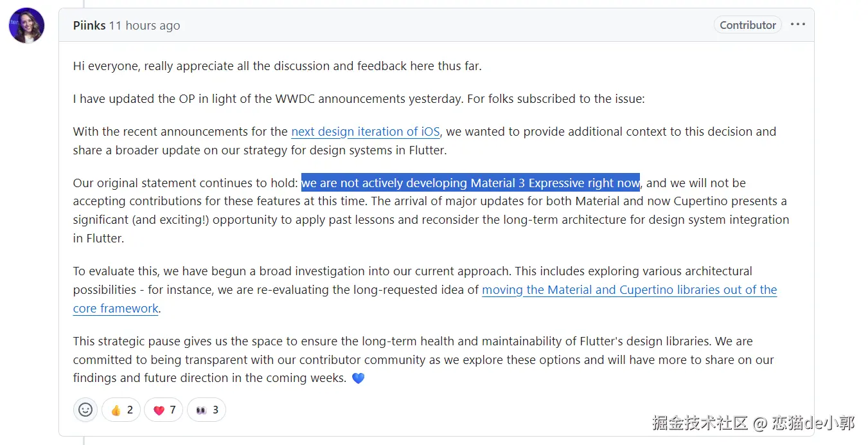Click the 'core framework' link text
This screenshot has width=868, height=445.
(x=116, y=309)
